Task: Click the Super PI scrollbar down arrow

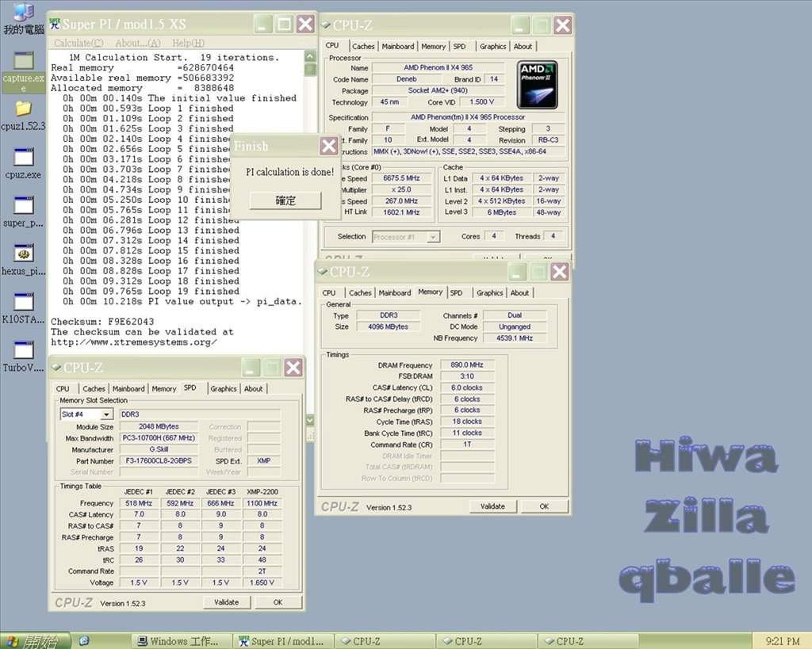Action: tap(310, 420)
